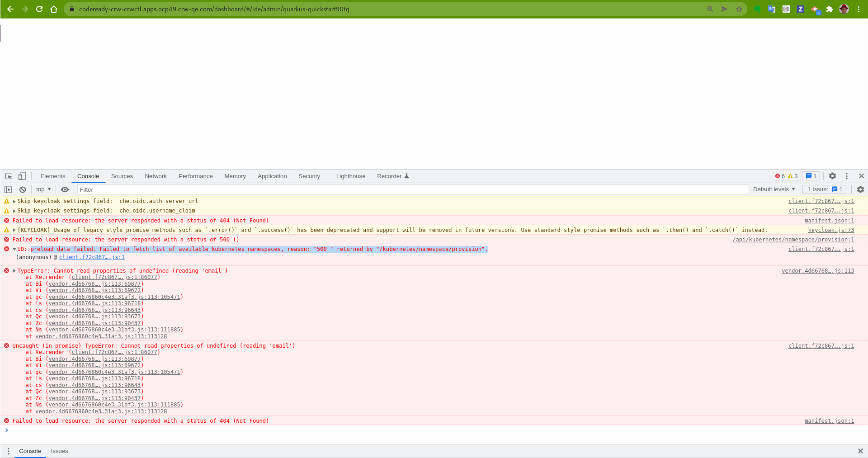Viewport: 868px width, 458px height.
Task: Toggle the device emulation toolbar
Action: [22, 176]
